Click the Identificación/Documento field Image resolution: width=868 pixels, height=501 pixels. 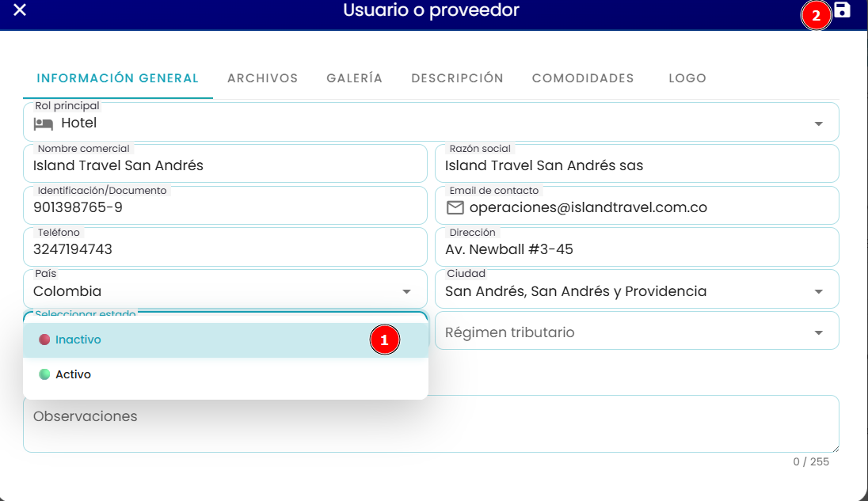point(225,206)
